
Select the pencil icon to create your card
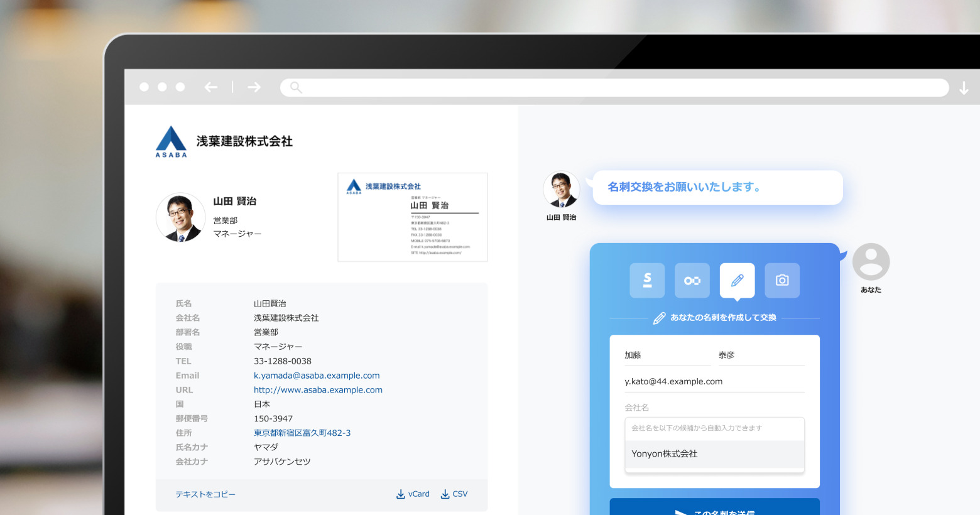coord(737,281)
